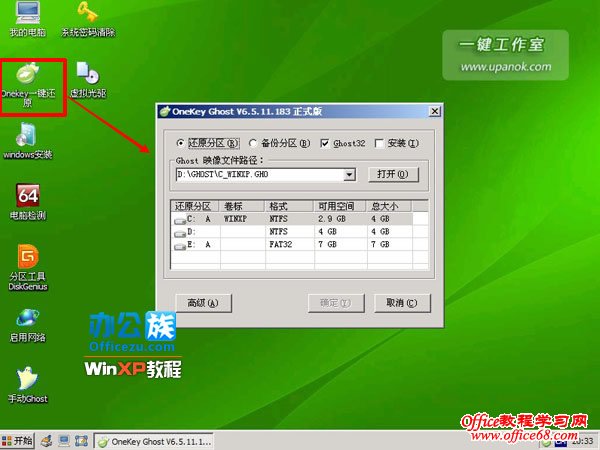Click the OneKey Ghost title bar icon
The width and height of the screenshot is (600, 450).
[165, 111]
